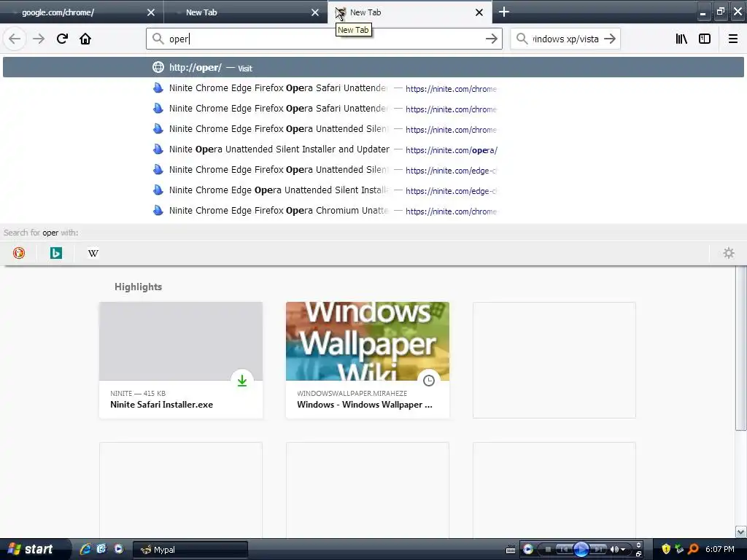Go forward with the forward arrow button

click(x=39, y=39)
